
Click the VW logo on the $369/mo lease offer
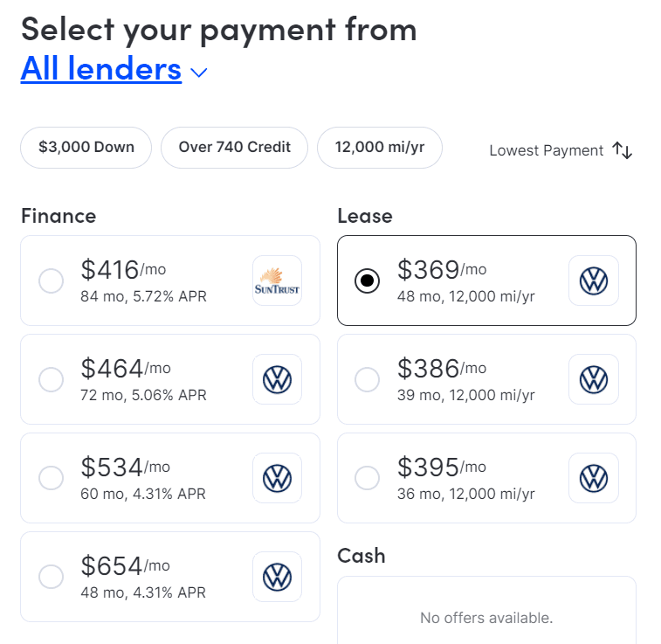(594, 280)
